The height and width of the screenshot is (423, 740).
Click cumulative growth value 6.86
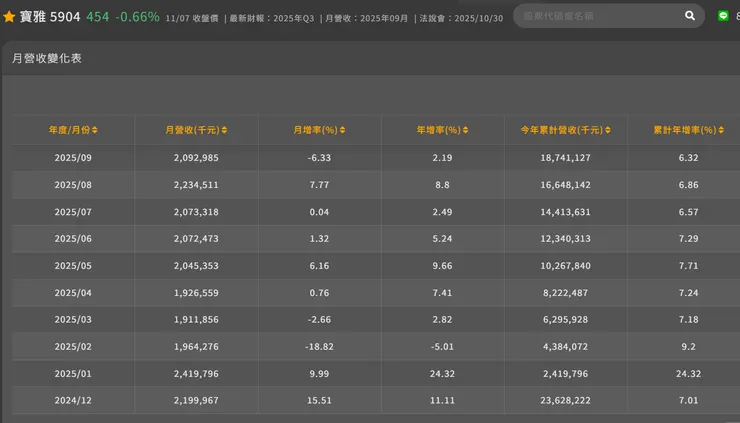click(689, 185)
